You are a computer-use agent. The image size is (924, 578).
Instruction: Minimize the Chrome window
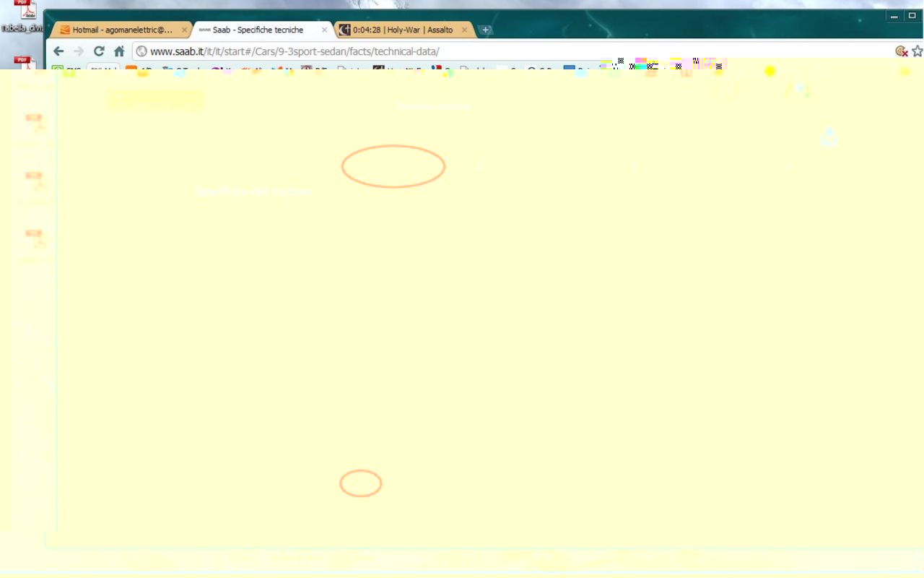tap(894, 16)
